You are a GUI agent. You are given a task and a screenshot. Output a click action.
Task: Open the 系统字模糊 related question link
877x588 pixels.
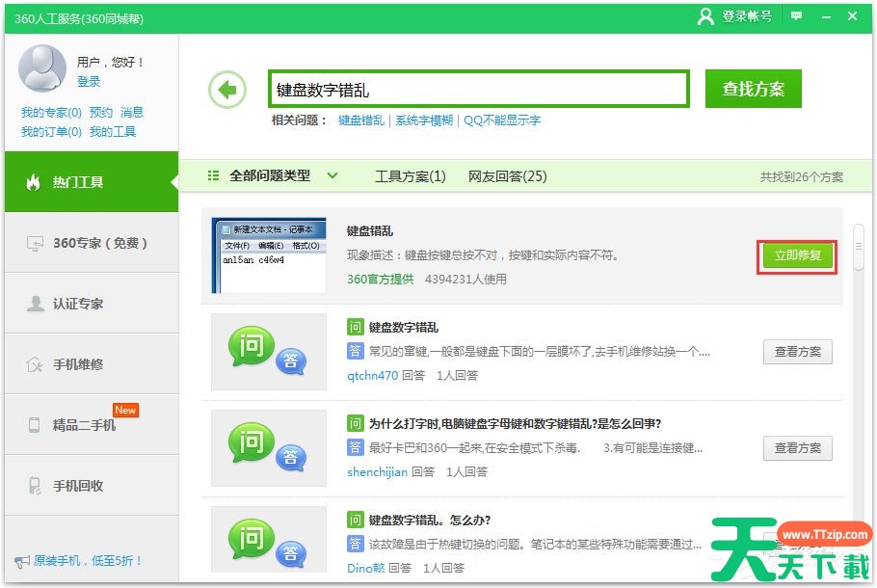click(x=424, y=120)
